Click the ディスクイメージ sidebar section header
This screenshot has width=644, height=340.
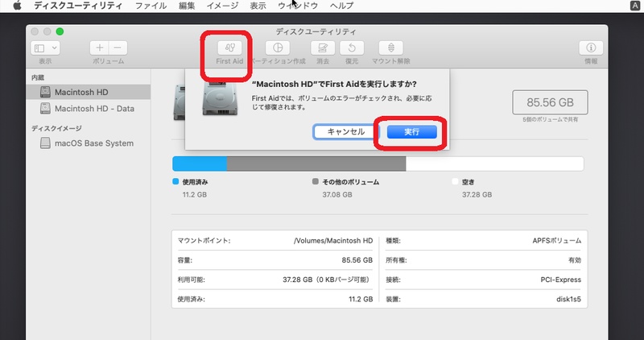tap(56, 128)
